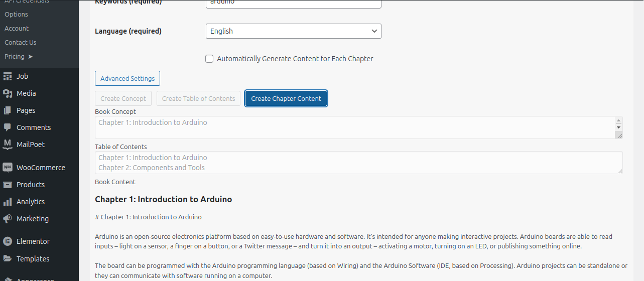This screenshot has width=644, height=281.
Task: Open Media via its sidebar icon
Action: [x=8, y=93]
